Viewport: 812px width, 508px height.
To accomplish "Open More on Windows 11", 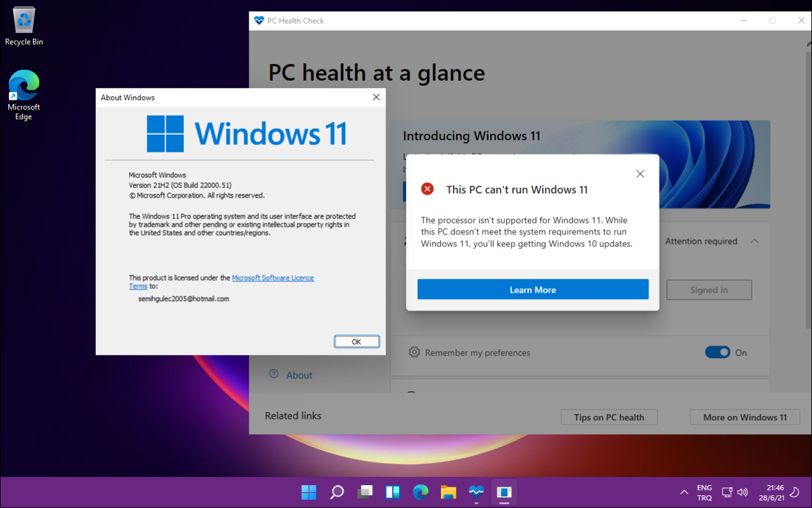I will pos(745,417).
